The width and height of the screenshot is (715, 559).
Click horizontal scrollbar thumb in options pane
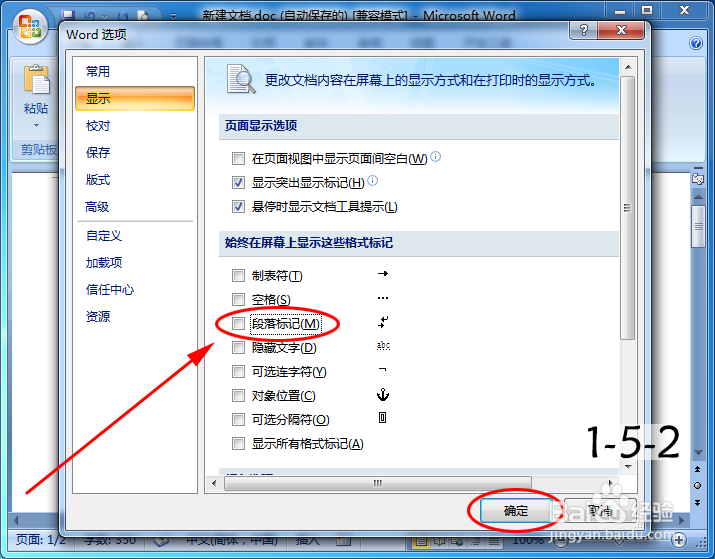point(378,483)
